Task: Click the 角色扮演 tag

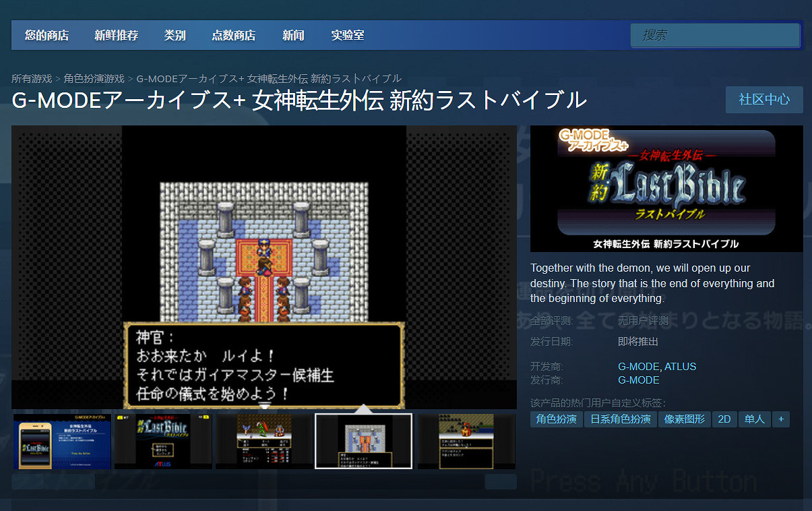Action: pyautogui.click(x=556, y=419)
